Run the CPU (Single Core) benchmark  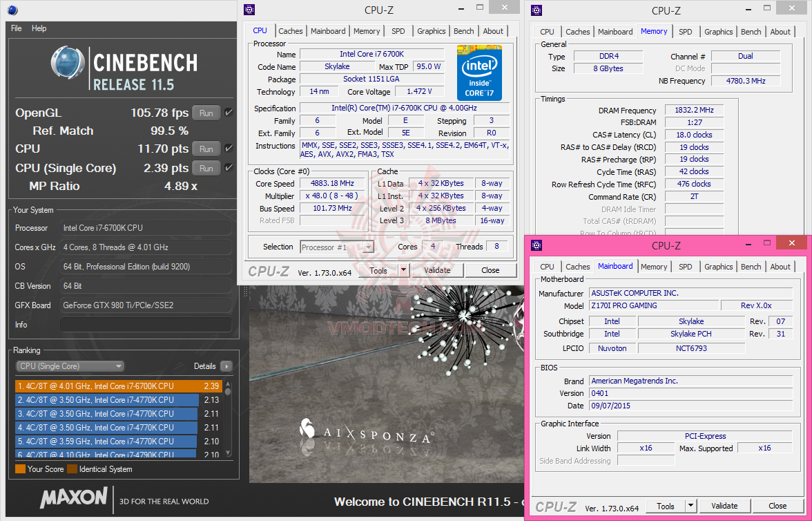tap(206, 167)
